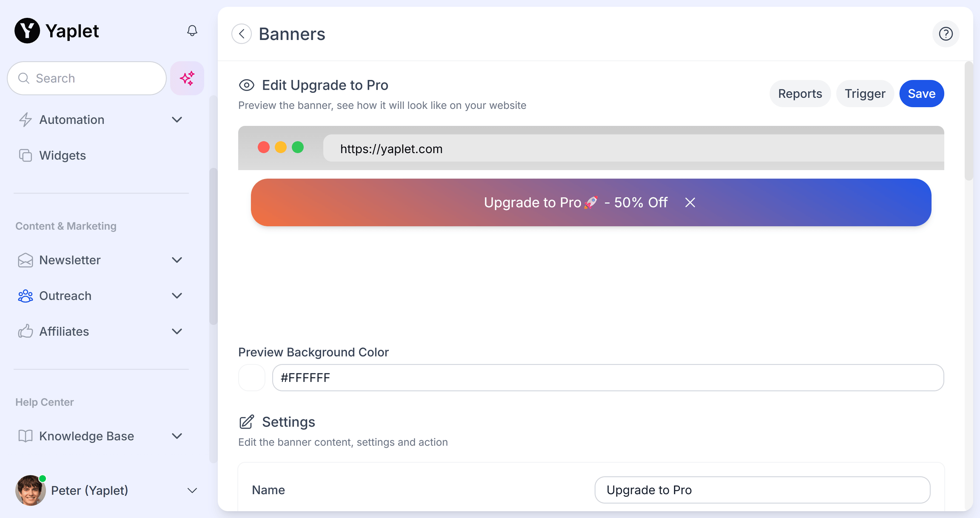The height and width of the screenshot is (518, 980).
Task: Click the banner Name input field
Action: click(x=762, y=490)
